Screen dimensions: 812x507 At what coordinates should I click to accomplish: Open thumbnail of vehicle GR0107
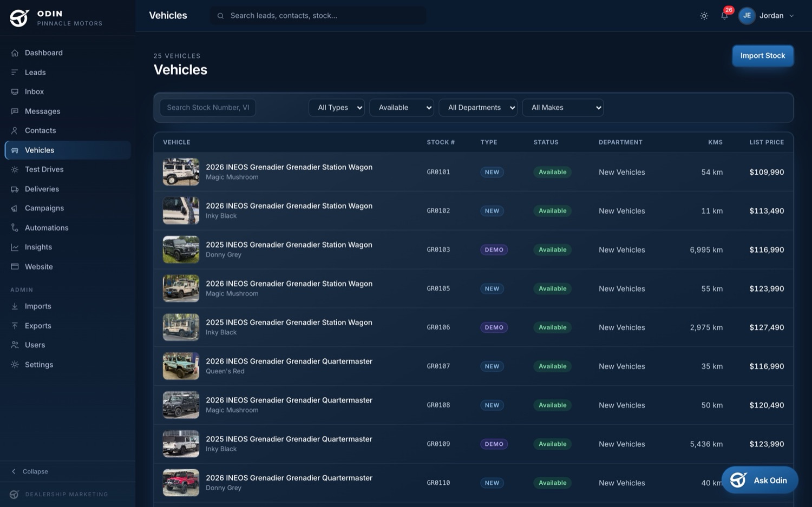coord(181,366)
